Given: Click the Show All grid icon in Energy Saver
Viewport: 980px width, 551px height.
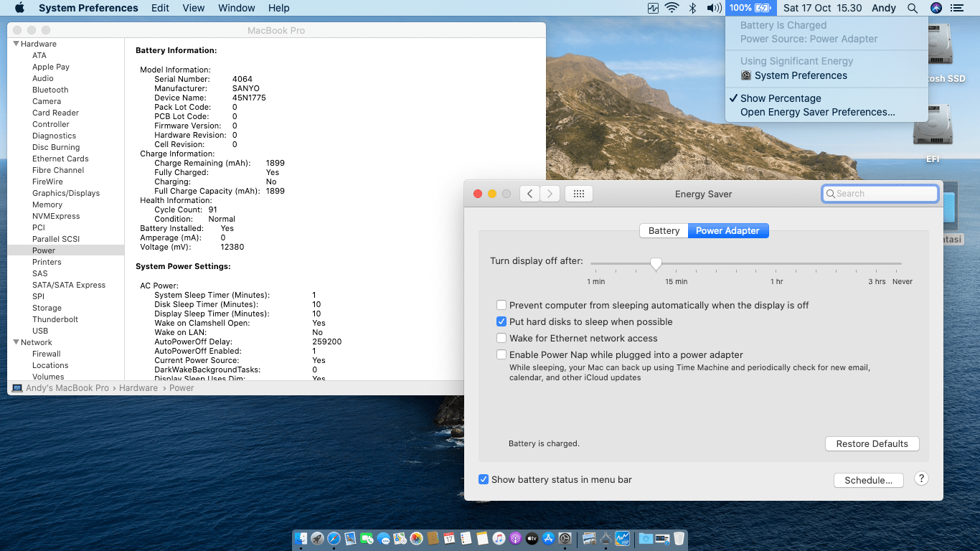Looking at the screenshot, I should [579, 194].
